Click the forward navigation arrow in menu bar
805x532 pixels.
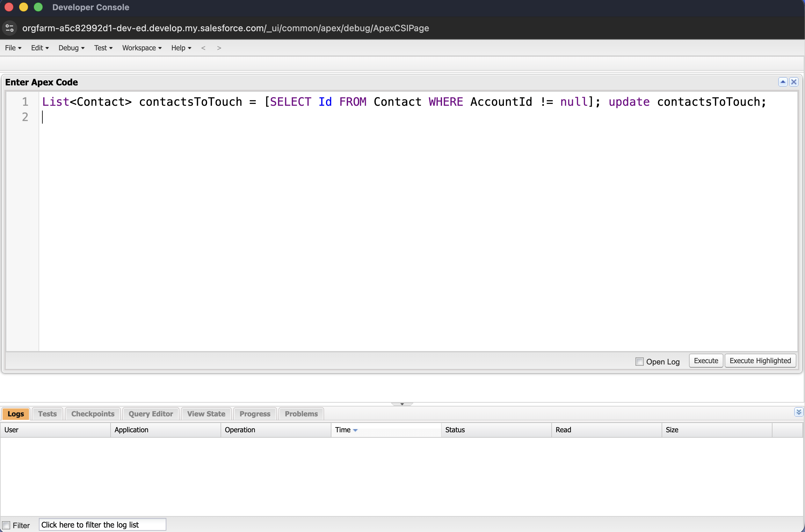[219, 48]
